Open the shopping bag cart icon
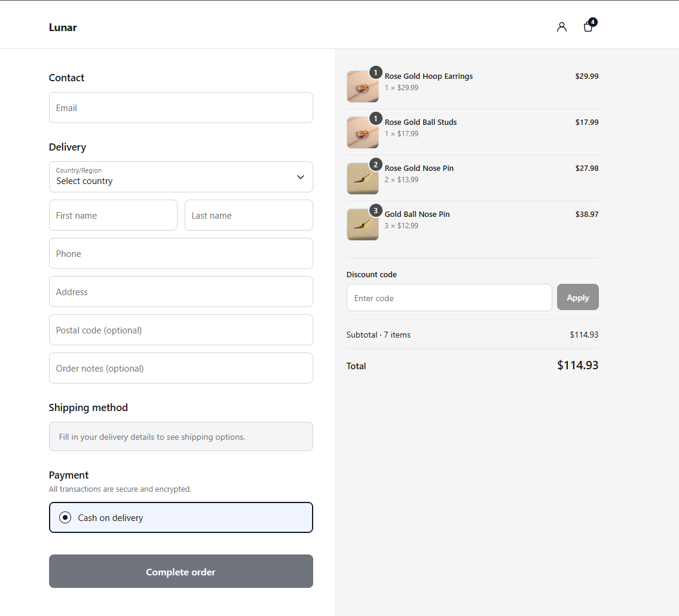The height and width of the screenshot is (616, 679). [589, 26]
